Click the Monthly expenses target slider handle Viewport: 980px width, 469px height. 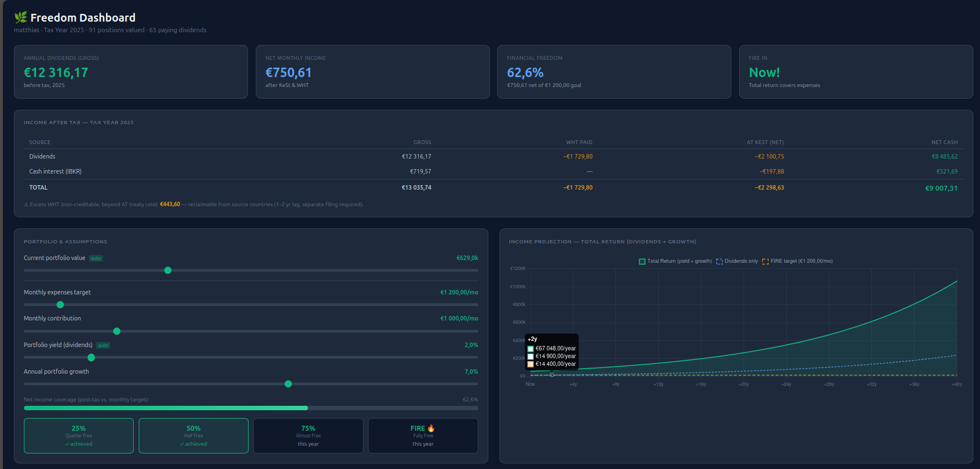[60, 305]
